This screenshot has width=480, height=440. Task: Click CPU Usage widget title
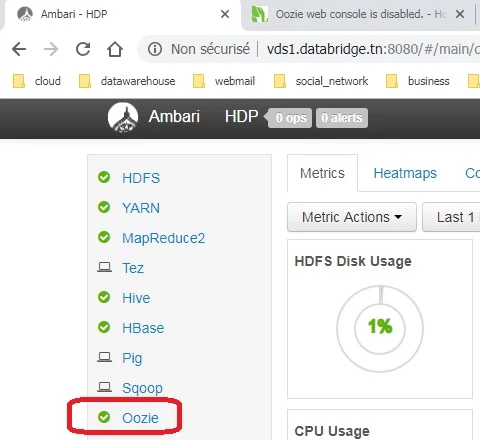tap(332, 431)
